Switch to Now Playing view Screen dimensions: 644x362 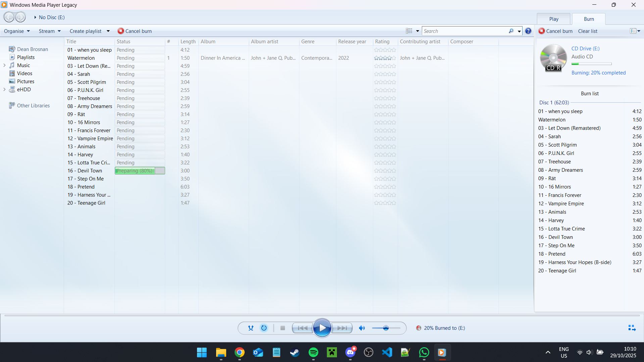632,328
